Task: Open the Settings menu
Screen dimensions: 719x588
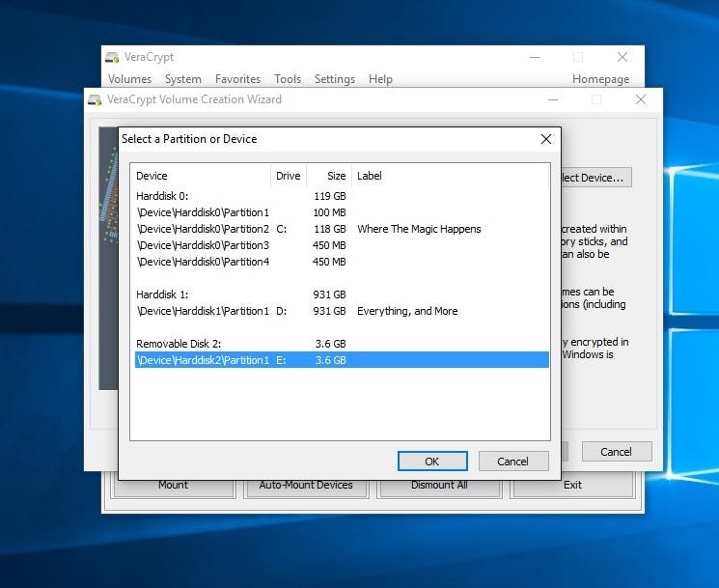Action: pos(334,79)
